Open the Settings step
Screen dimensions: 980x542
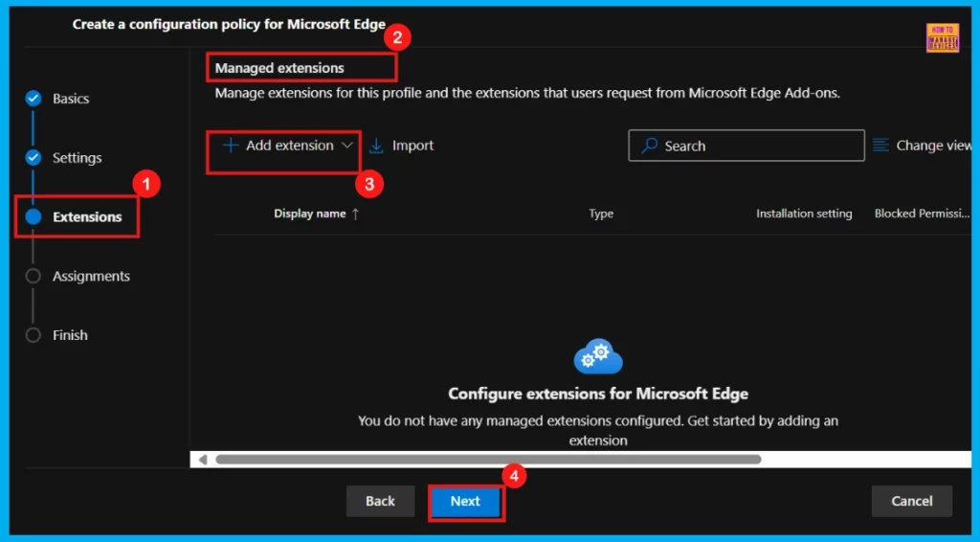click(x=77, y=158)
